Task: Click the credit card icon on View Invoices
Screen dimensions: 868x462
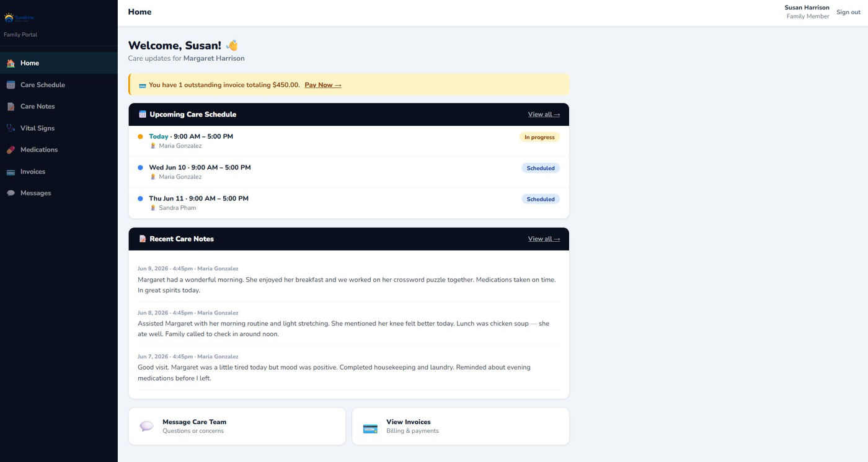Action: click(370, 429)
